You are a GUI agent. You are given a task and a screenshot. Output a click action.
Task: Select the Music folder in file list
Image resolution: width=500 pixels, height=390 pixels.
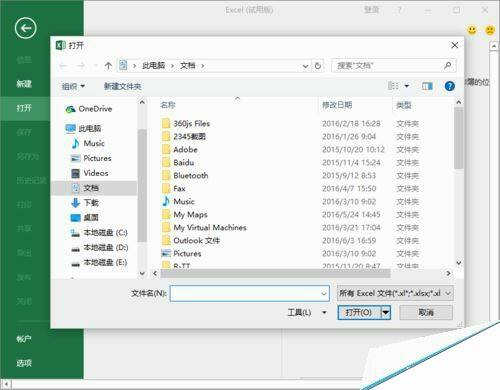[178, 202]
